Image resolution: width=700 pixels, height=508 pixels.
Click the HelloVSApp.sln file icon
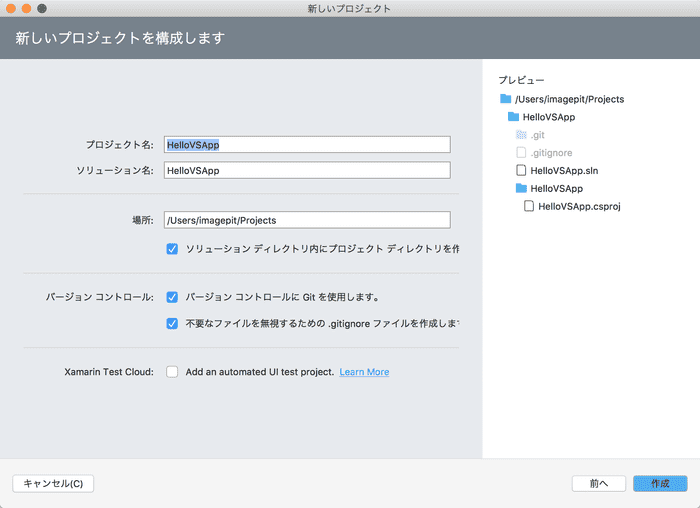tap(521, 171)
